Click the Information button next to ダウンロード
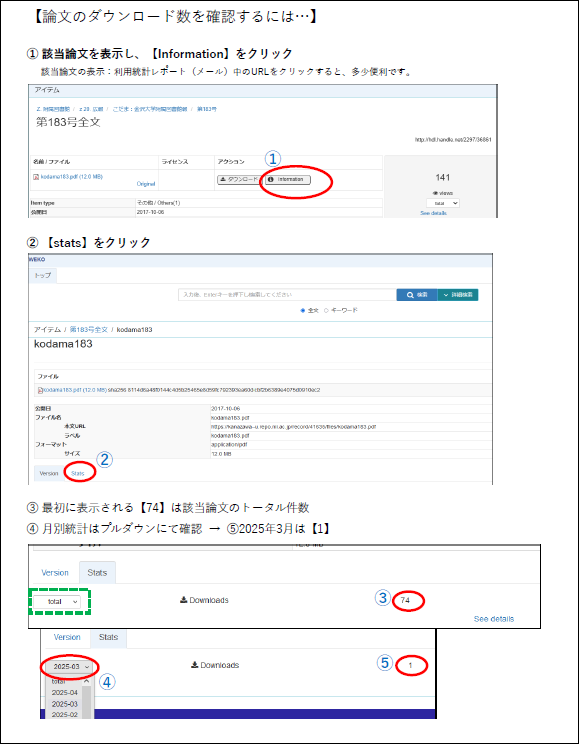This screenshot has width=579, height=744. pyautogui.click(x=288, y=180)
